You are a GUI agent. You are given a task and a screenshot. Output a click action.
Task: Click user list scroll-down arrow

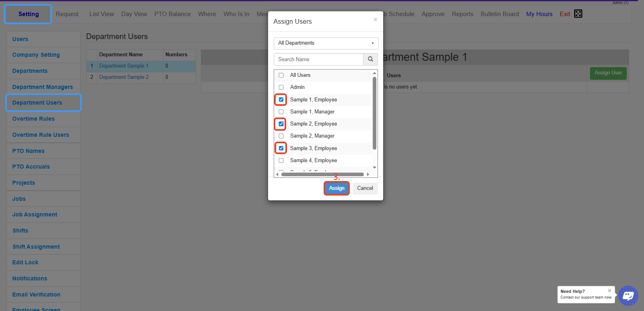pos(374,167)
